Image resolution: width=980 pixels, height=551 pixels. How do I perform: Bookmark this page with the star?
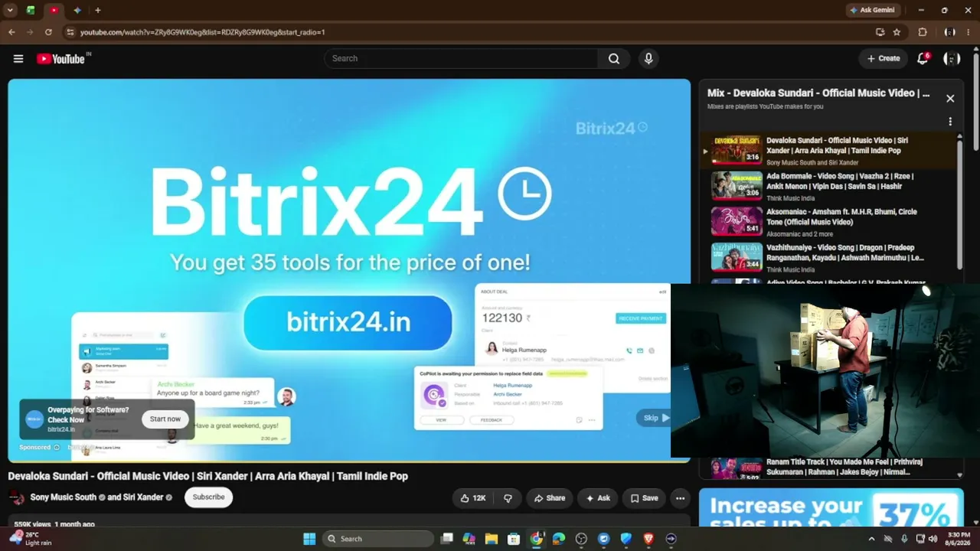pos(897,32)
